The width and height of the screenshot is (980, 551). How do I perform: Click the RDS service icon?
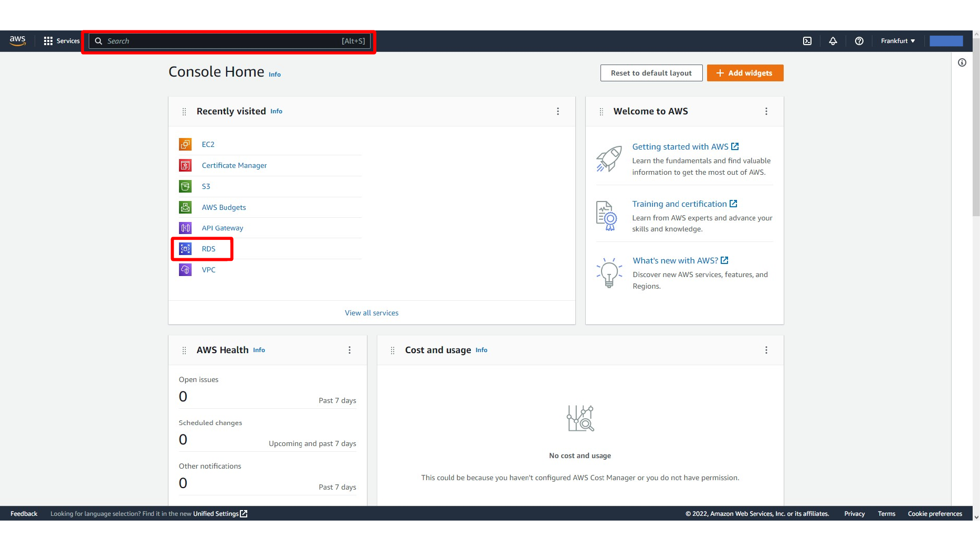click(185, 249)
